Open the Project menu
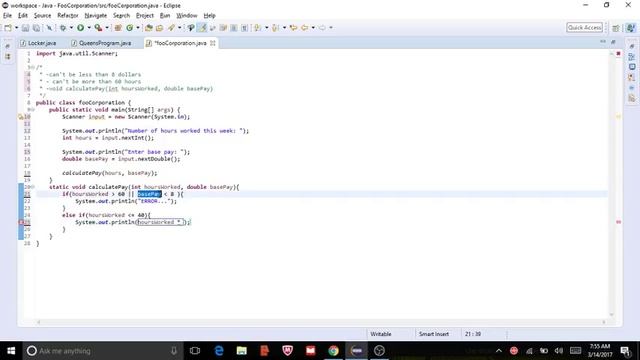The image size is (640, 360). coord(145,16)
